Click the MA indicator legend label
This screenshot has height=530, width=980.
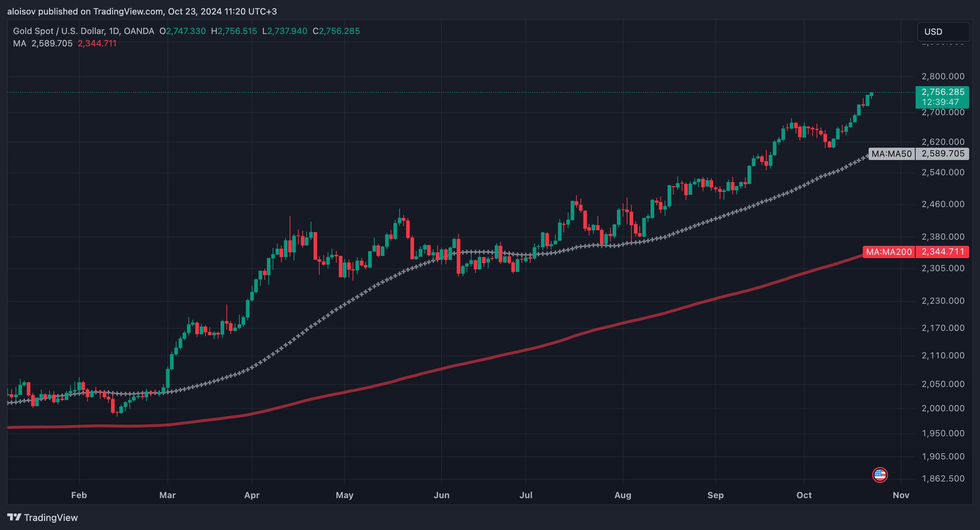pyautogui.click(x=20, y=43)
